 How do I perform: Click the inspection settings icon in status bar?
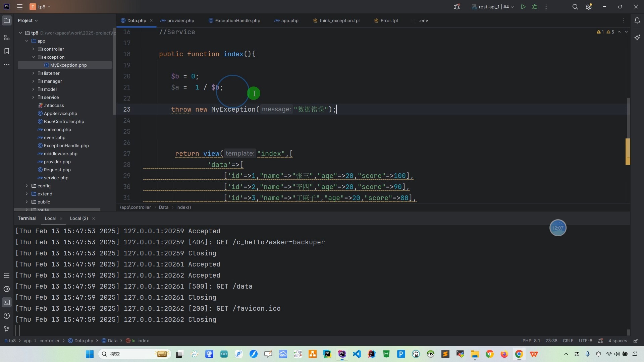pos(601,341)
